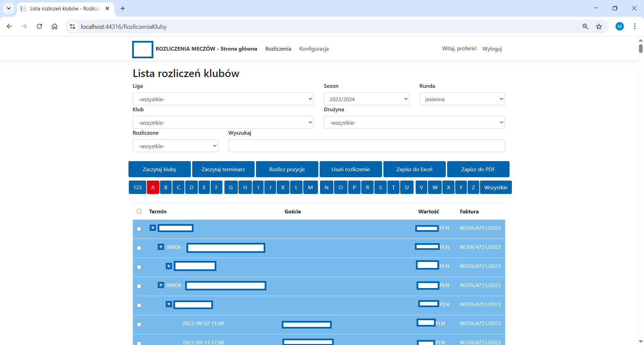644x345 pixels.
Task: Open the Runda dropdown showing jesienna
Action: (462, 99)
